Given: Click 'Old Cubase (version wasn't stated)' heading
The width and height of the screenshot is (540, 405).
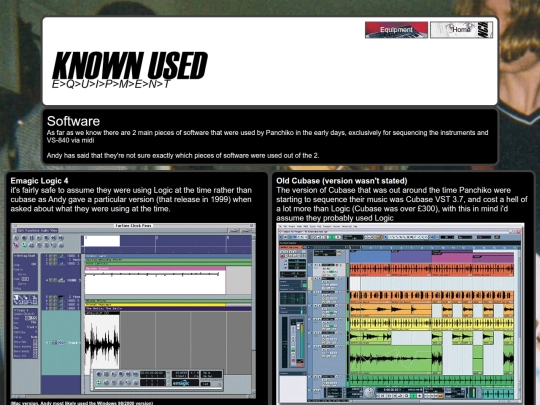Looking at the screenshot, I should [x=342, y=181].
